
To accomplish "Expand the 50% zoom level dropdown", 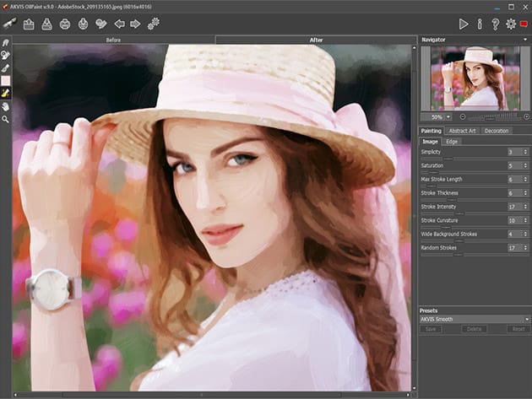I will [x=447, y=116].
